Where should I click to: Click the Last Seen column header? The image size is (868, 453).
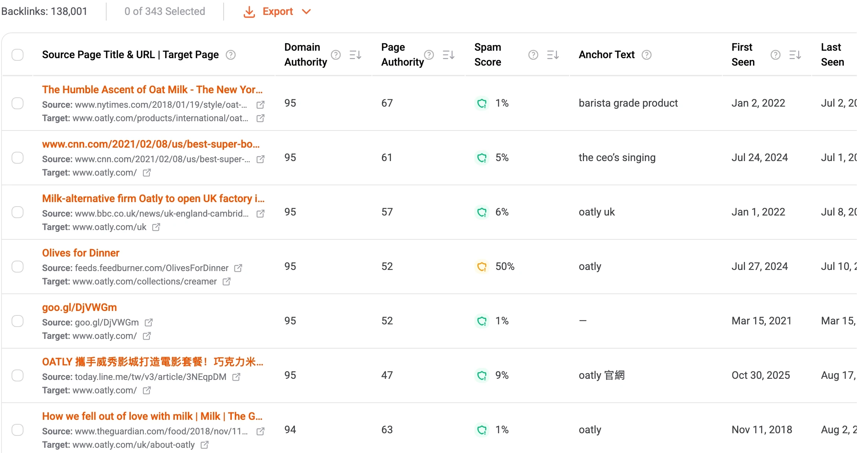pyautogui.click(x=832, y=55)
